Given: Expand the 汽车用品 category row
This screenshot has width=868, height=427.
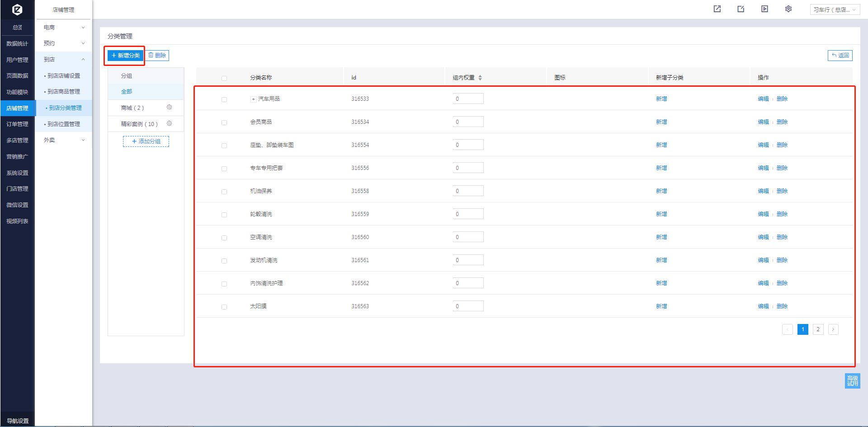Looking at the screenshot, I should pos(253,99).
